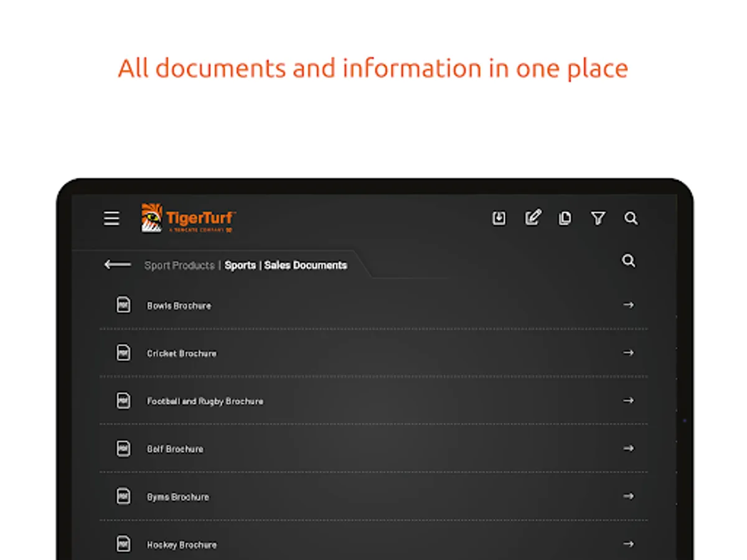Image resolution: width=747 pixels, height=560 pixels.
Task: Open the filter funnel icon
Action: 598,218
